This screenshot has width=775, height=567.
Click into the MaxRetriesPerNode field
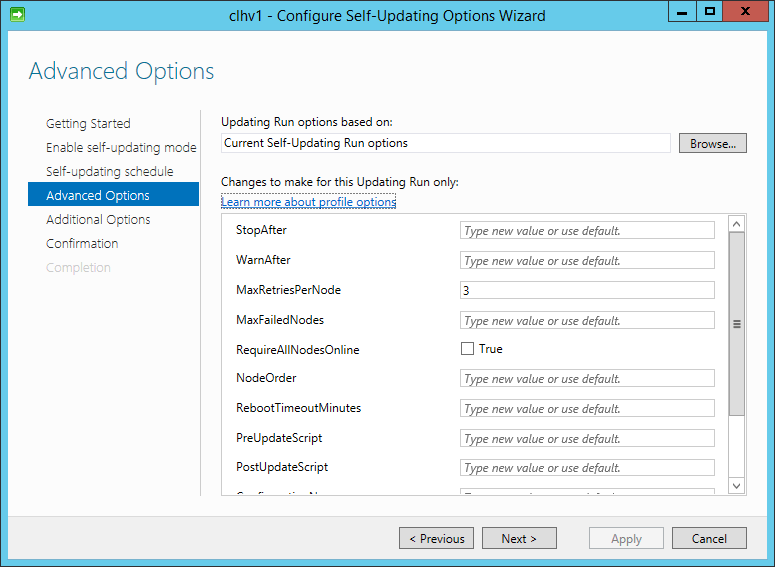(x=587, y=290)
